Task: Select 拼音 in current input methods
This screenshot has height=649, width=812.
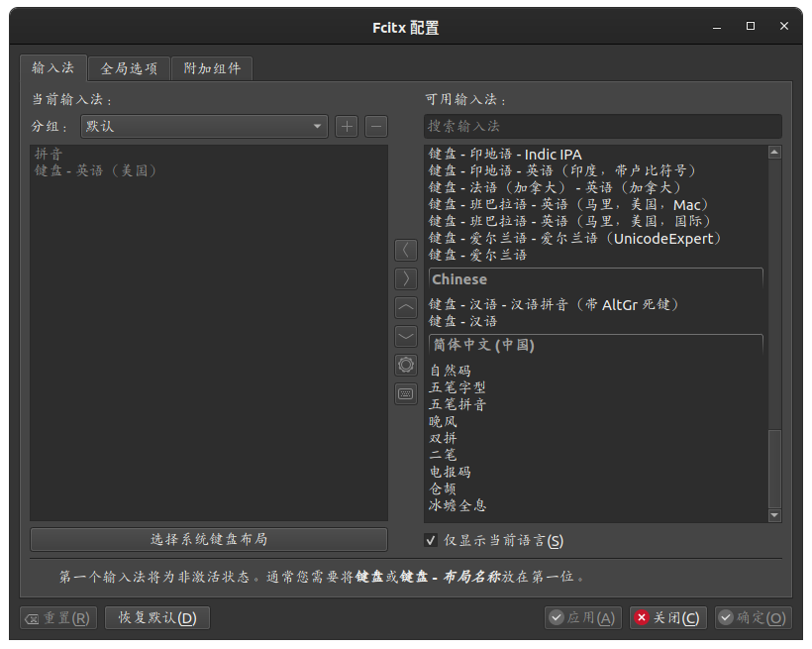Action: (x=209, y=154)
